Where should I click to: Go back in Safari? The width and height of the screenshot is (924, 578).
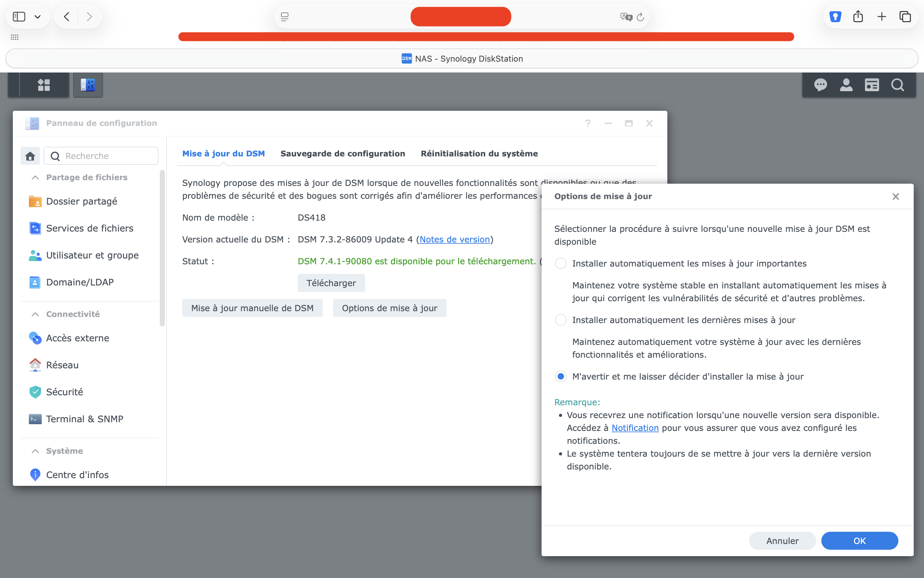(x=66, y=17)
